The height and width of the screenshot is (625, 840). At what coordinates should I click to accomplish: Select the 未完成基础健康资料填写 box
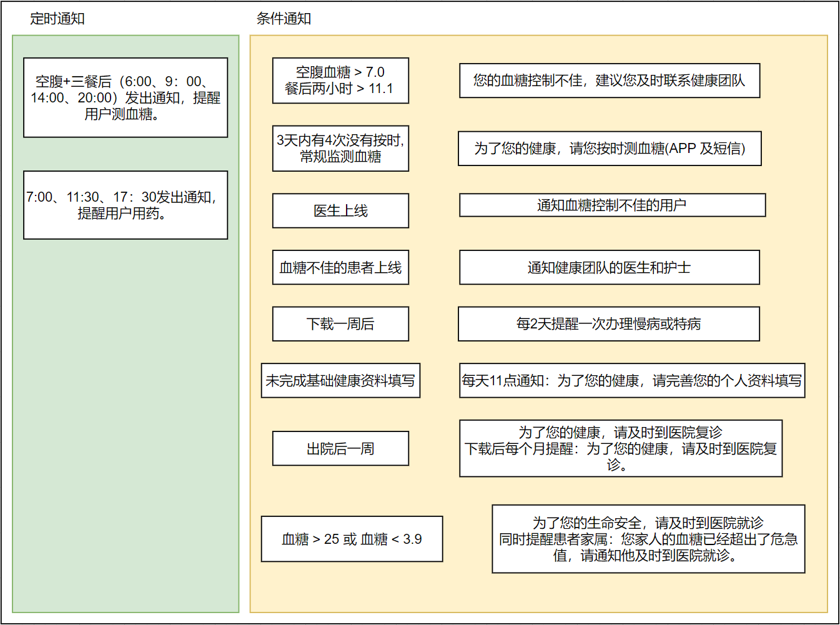[x=340, y=381]
